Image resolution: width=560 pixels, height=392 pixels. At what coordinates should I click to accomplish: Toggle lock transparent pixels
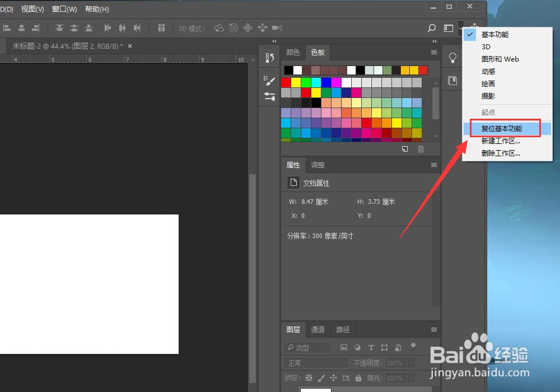(x=309, y=377)
